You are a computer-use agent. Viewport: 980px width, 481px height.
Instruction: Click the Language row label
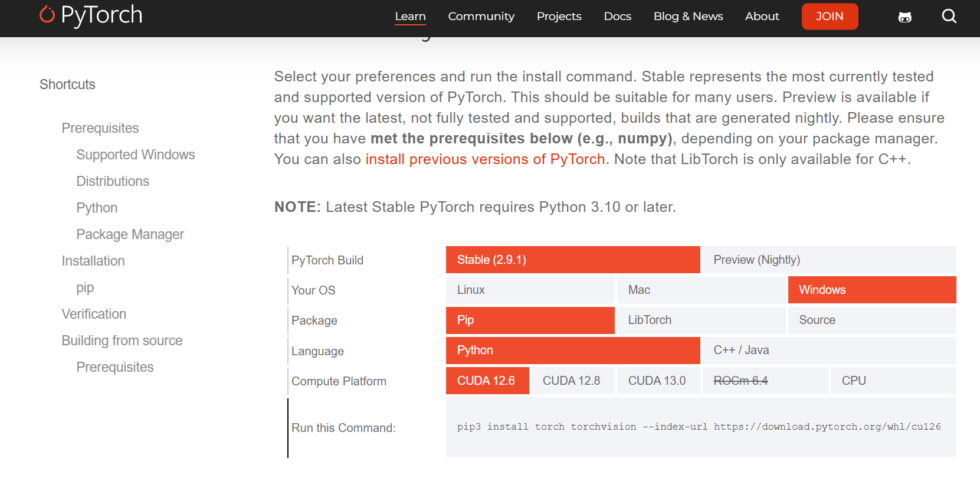click(x=317, y=351)
